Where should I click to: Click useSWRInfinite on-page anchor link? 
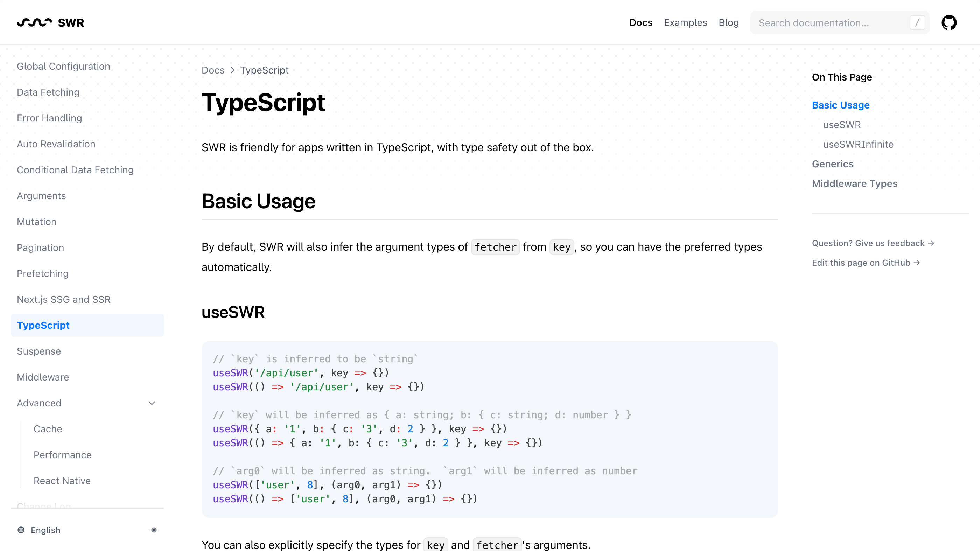point(858,144)
